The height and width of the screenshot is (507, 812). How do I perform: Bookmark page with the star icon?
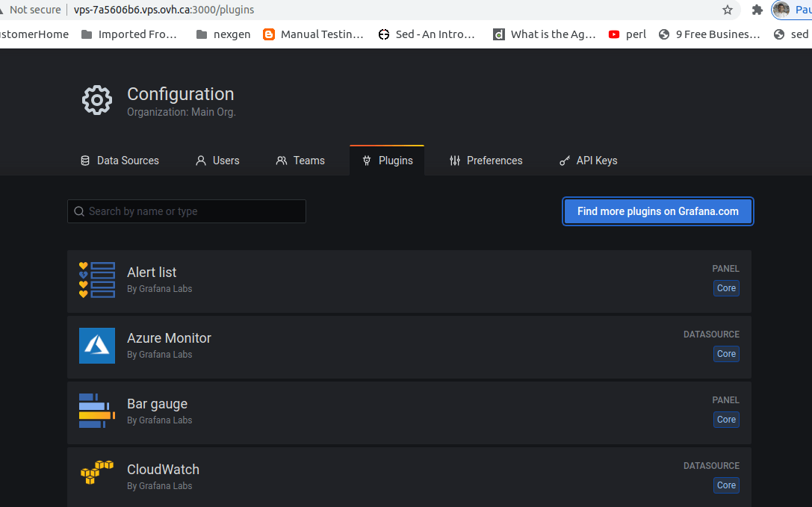click(x=727, y=10)
